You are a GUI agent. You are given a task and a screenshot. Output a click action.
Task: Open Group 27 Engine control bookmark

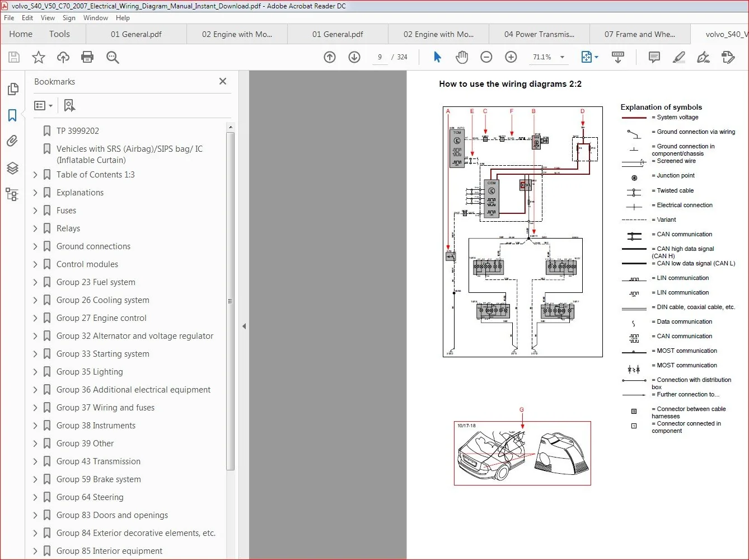tap(101, 318)
